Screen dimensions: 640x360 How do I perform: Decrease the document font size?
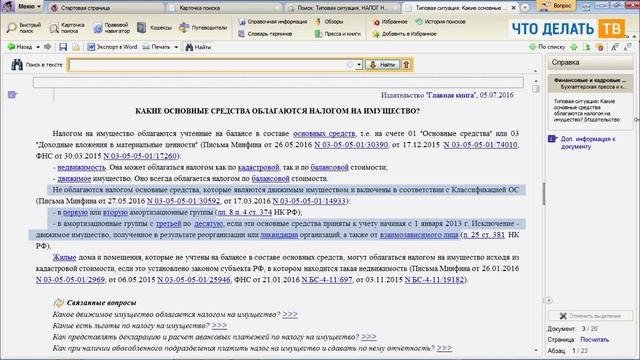pyautogui.click(x=627, y=47)
